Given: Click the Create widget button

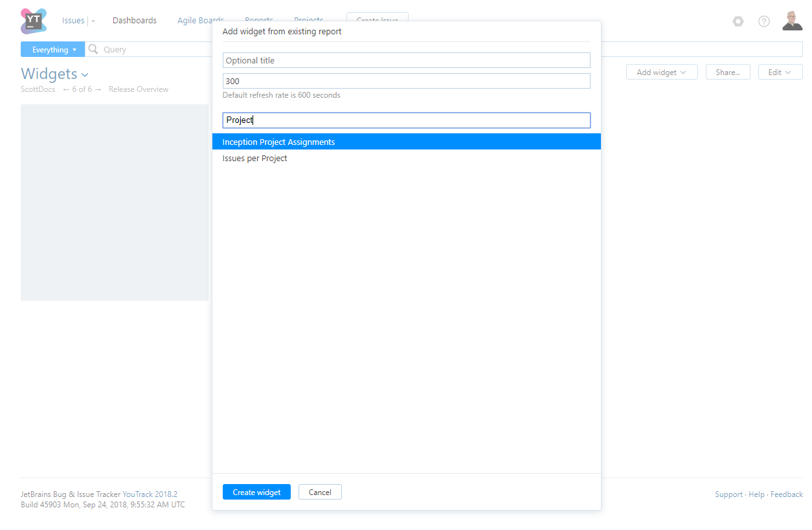Looking at the screenshot, I should 256,492.
